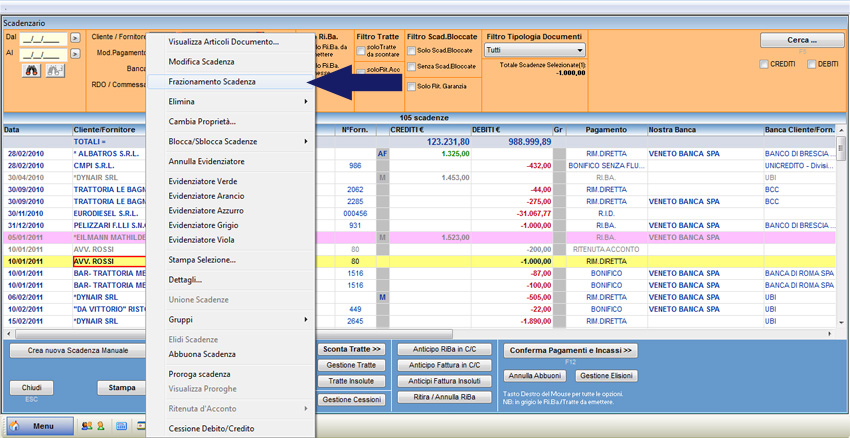Check the Solo Rit. Garanzia filter
The width and height of the screenshot is (850, 438).
pos(412,86)
